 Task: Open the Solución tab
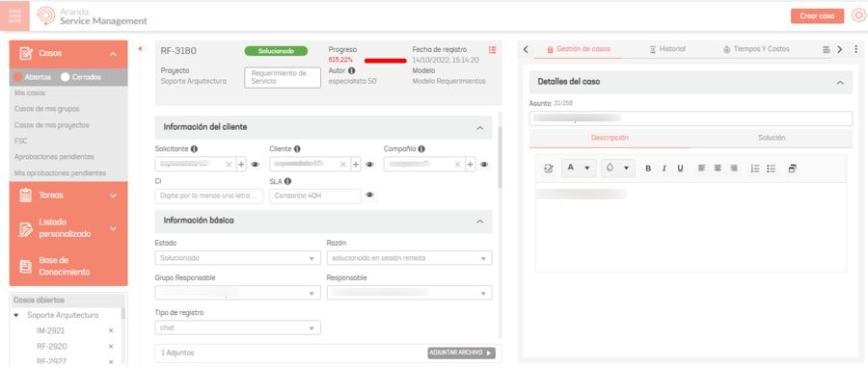coord(772,138)
